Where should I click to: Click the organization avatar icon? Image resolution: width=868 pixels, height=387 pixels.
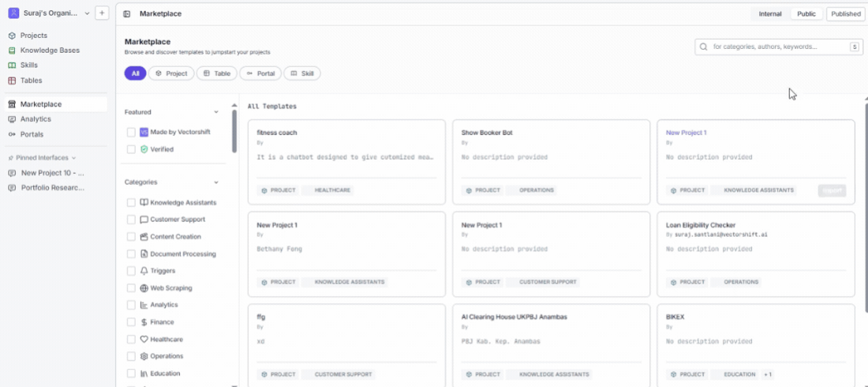coord(14,13)
